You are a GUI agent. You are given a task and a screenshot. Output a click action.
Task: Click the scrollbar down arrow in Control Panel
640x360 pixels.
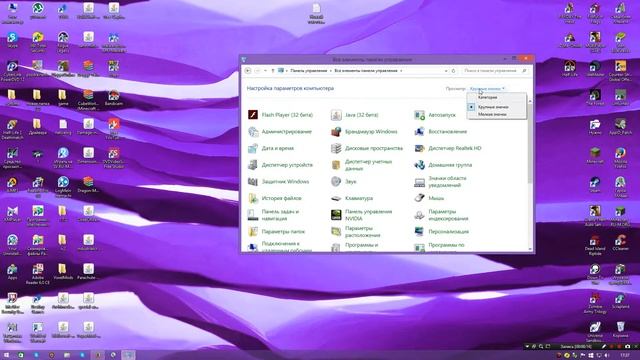(x=530, y=249)
